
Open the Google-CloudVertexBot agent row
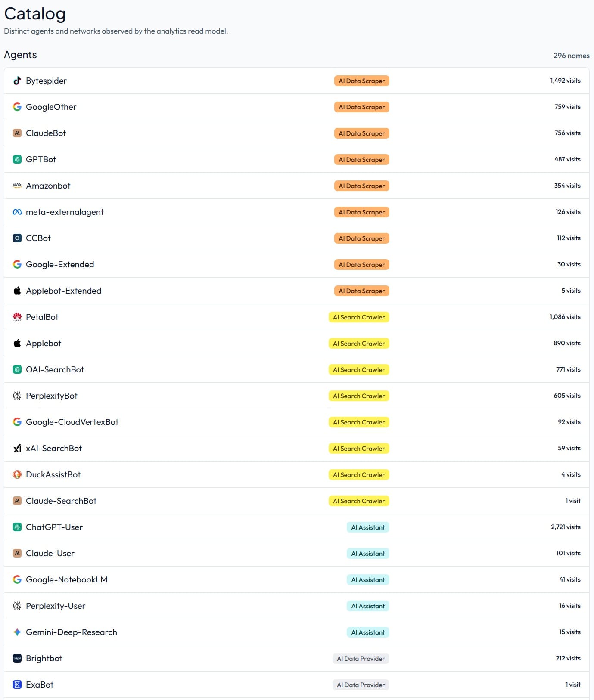297,422
